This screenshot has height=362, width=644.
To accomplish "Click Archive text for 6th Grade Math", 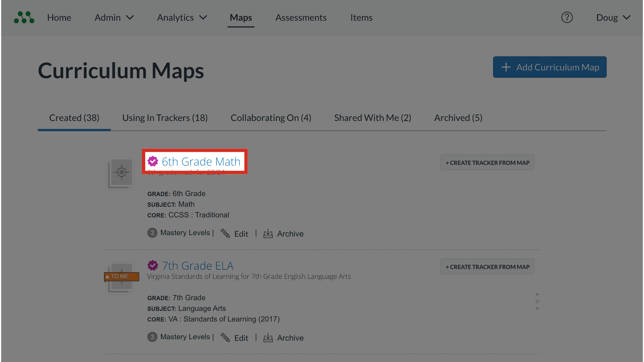I will pyautogui.click(x=290, y=234).
